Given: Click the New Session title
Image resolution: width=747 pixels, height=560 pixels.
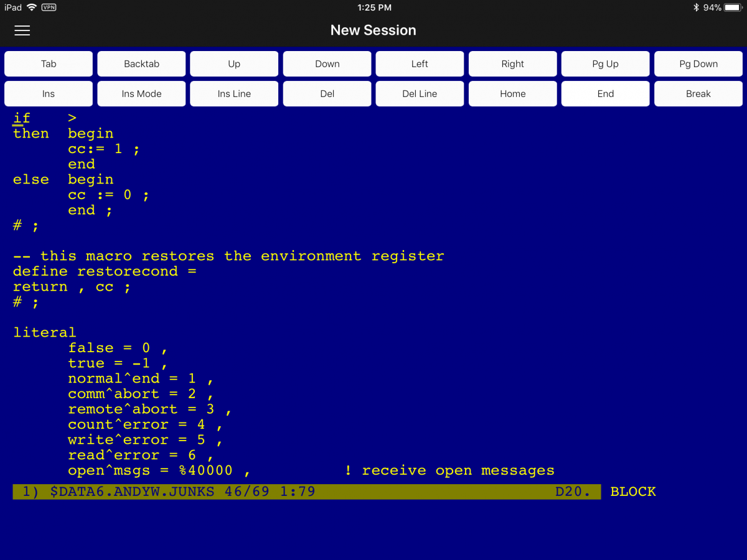Looking at the screenshot, I should (x=373, y=30).
